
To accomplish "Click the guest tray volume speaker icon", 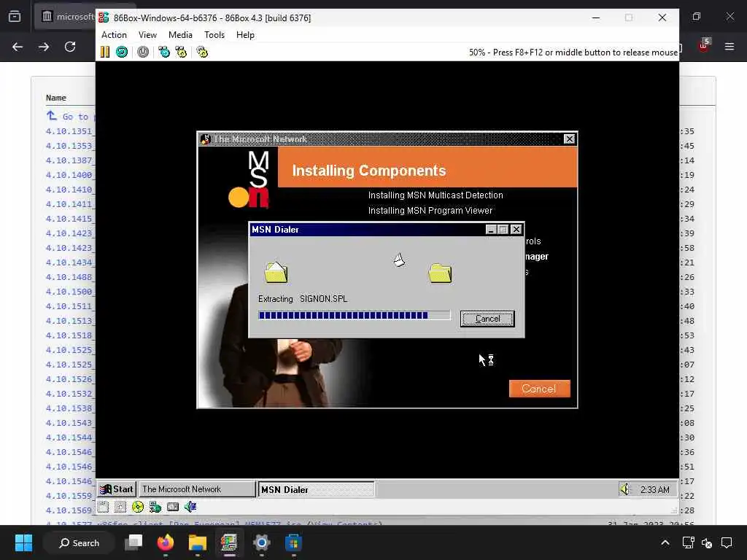I will pos(624,489).
